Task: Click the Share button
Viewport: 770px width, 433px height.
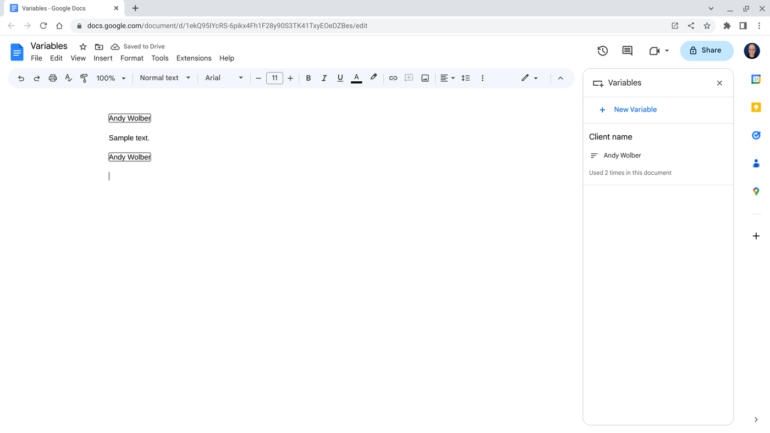Action: coord(706,50)
